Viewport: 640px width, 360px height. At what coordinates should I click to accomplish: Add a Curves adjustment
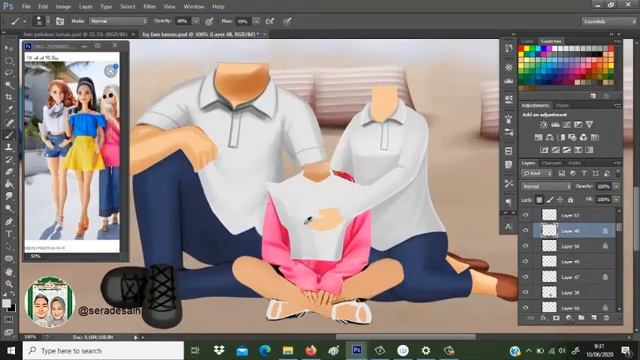click(567, 124)
